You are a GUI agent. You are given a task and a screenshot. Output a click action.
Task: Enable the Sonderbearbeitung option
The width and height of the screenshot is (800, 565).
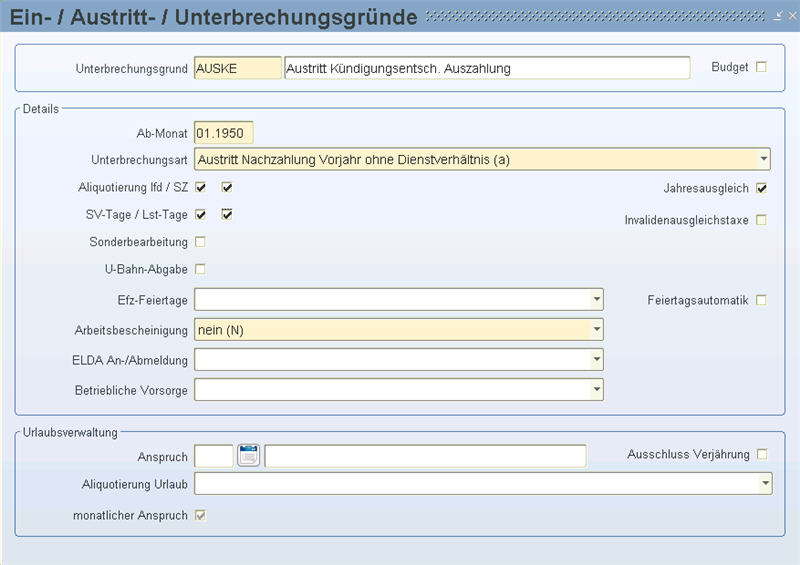201,241
